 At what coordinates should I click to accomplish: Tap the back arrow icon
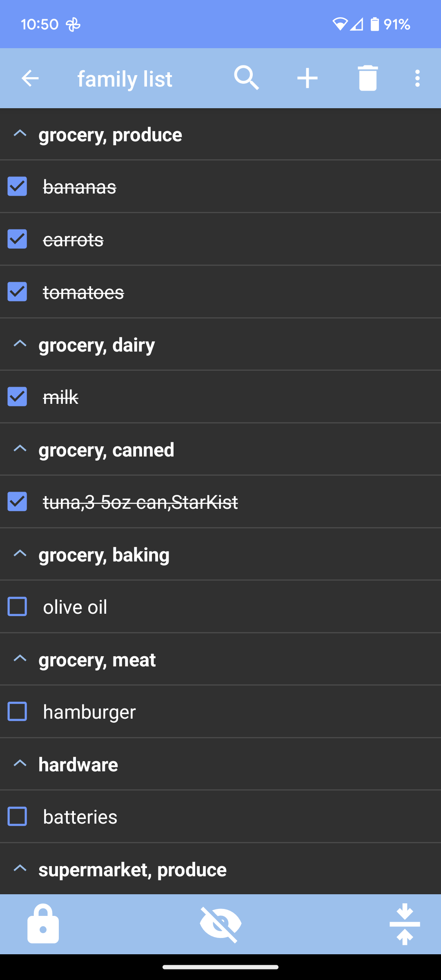tap(30, 78)
